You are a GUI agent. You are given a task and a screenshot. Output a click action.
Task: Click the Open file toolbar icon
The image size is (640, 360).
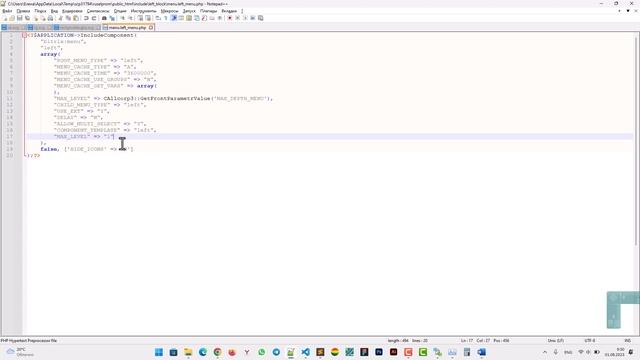12,18
